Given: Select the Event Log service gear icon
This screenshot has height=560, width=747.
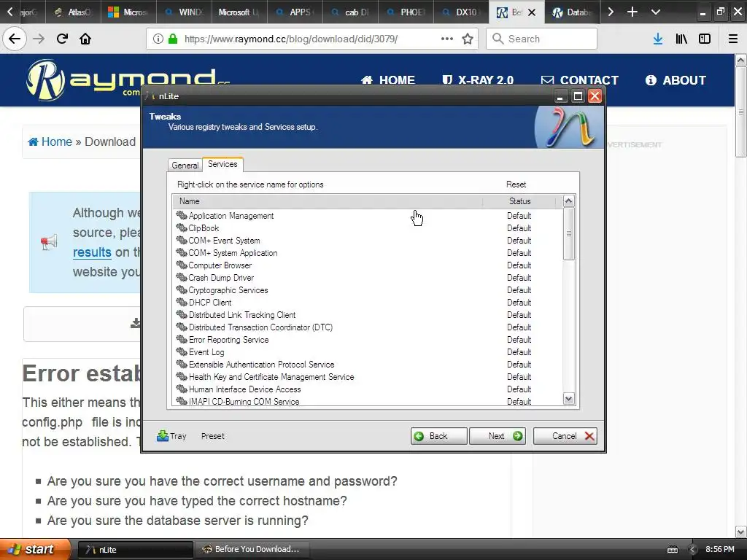Looking at the screenshot, I should click(x=182, y=352).
